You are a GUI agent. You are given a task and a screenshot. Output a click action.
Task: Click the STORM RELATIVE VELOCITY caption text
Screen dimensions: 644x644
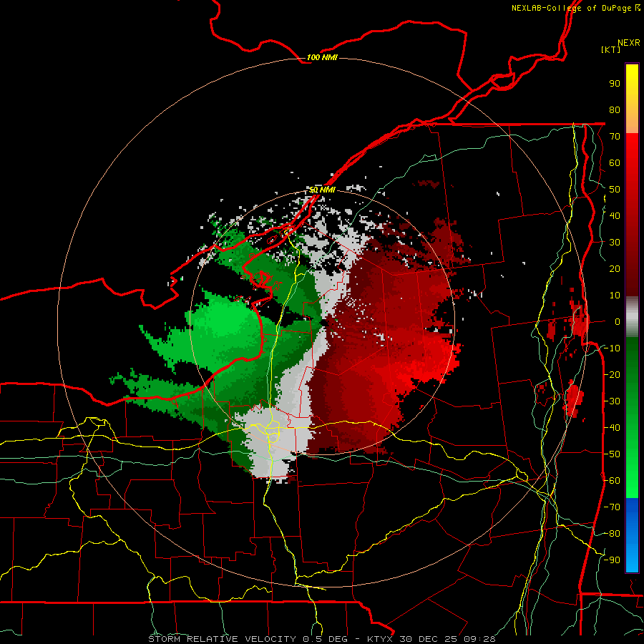click(222, 639)
